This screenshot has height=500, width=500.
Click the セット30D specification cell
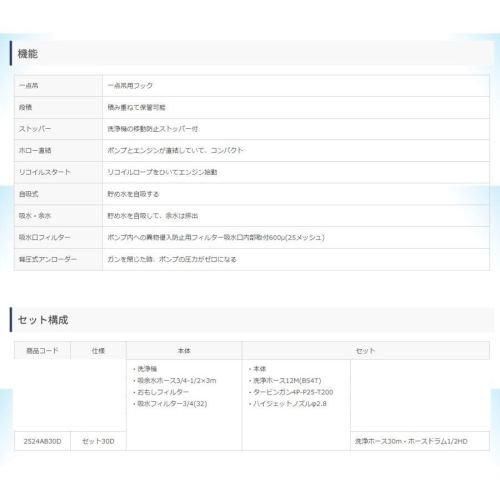[x=98, y=441]
